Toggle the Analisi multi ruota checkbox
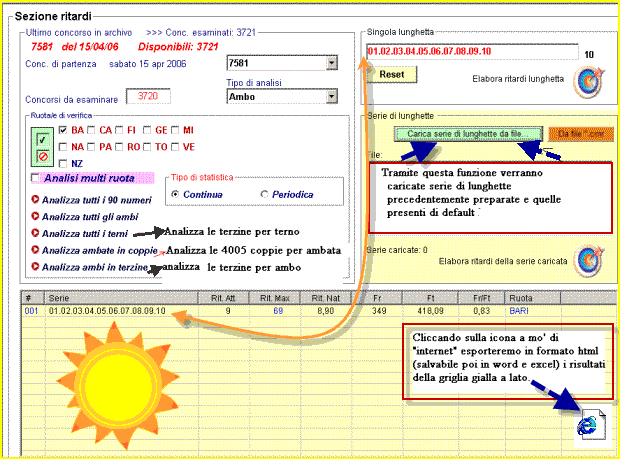Screen dimensions: 620x459 pos(35,178)
